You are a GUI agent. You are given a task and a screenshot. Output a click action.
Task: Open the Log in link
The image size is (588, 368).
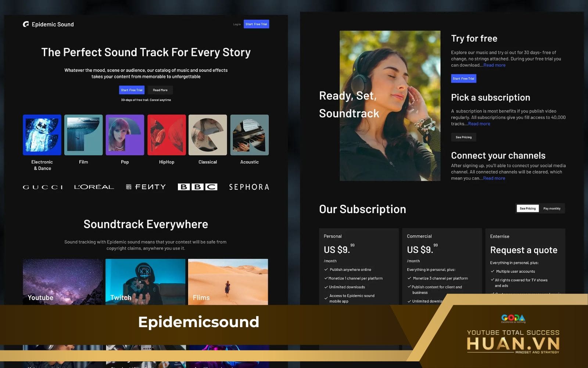point(237,24)
